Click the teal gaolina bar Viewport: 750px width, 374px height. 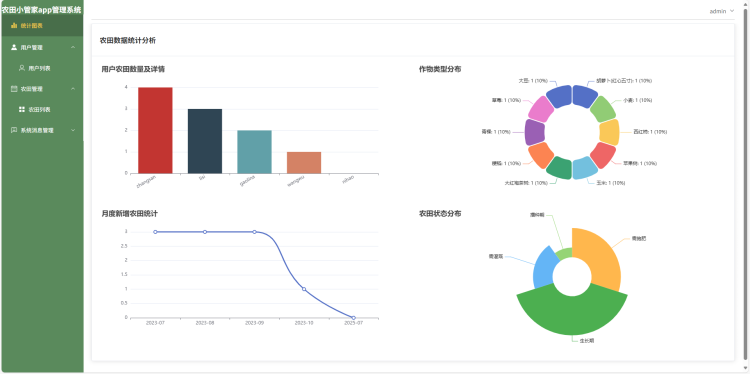[x=254, y=152]
